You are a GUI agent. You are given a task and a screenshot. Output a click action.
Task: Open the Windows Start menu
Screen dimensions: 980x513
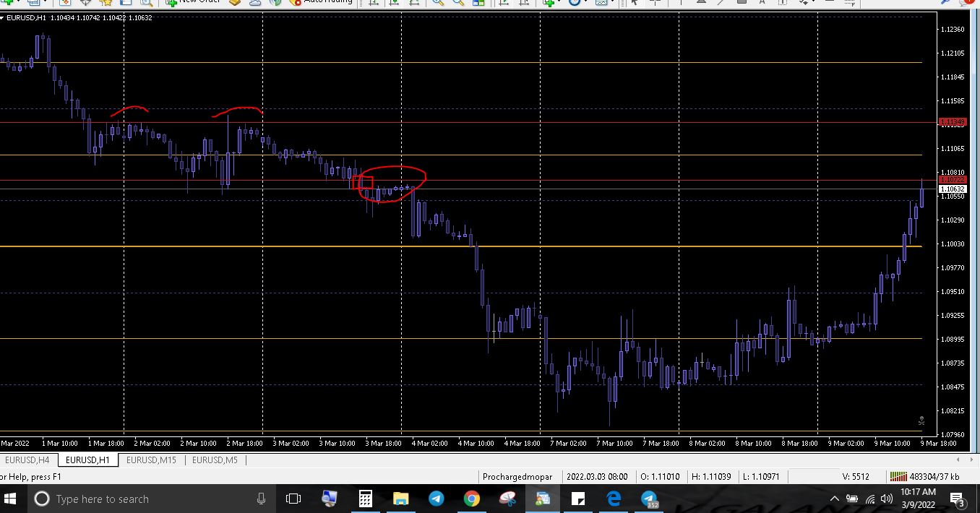(11, 499)
